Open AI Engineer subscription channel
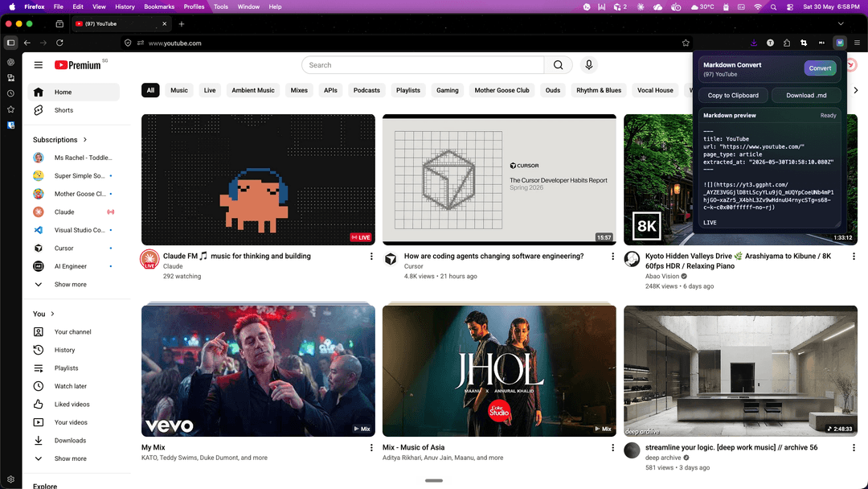 pyautogui.click(x=74, y=266)
